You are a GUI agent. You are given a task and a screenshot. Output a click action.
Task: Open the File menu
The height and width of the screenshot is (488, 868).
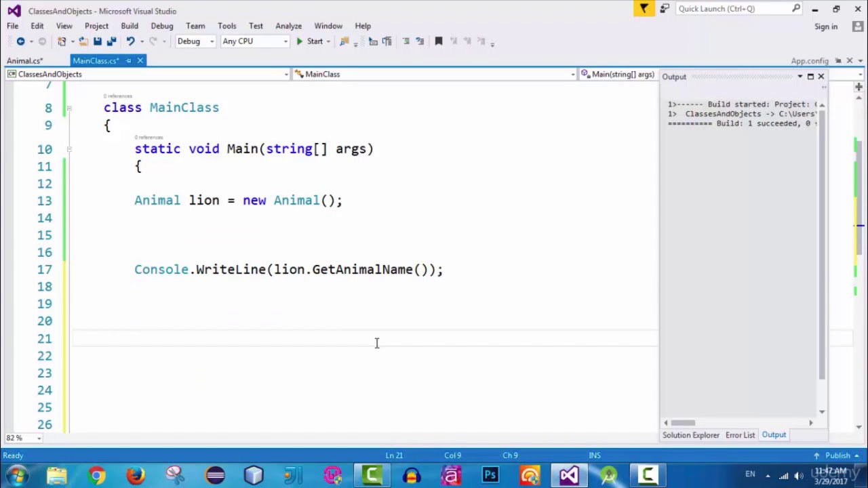point(13,26)
